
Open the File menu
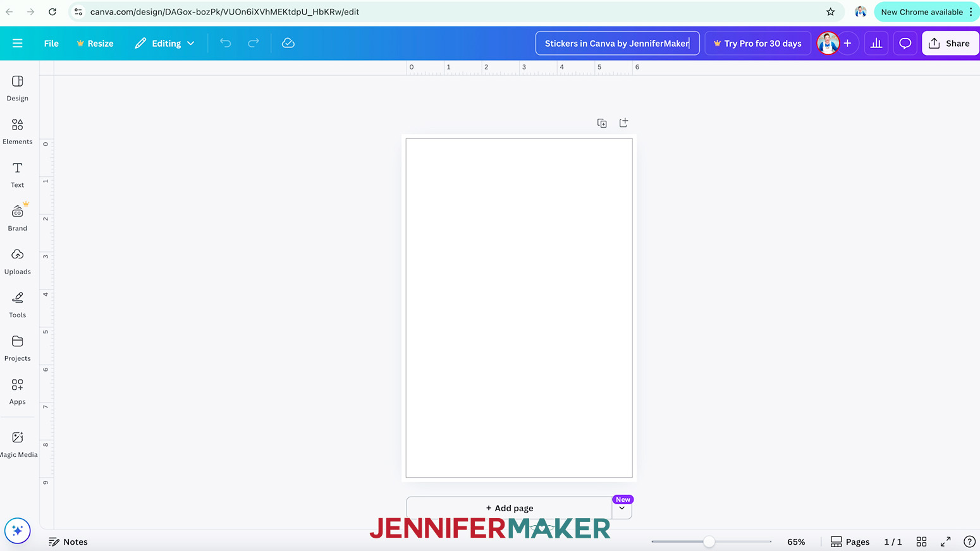pyautogui.click(x=51, y=44)
